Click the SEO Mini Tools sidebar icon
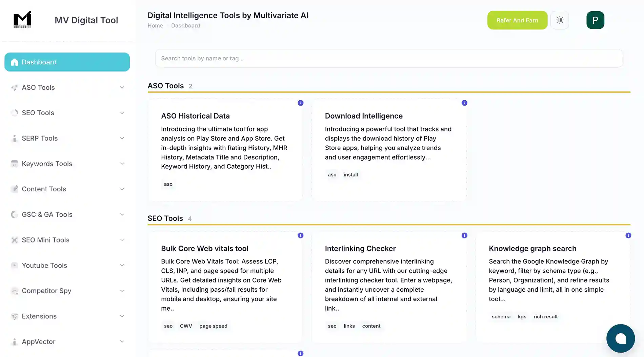This screenshot has width=644, height=357. tap(14, 240)
